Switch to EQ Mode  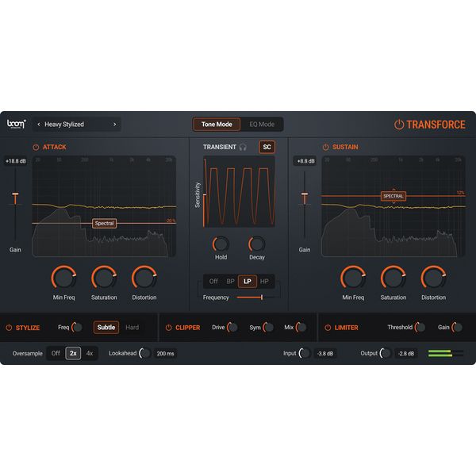[262, 125]
